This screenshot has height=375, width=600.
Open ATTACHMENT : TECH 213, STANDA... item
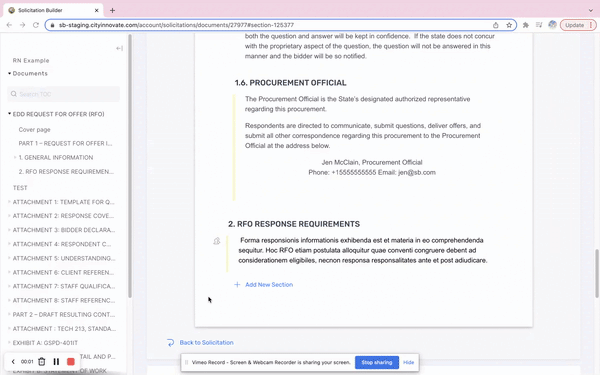[x=64, y=329]
